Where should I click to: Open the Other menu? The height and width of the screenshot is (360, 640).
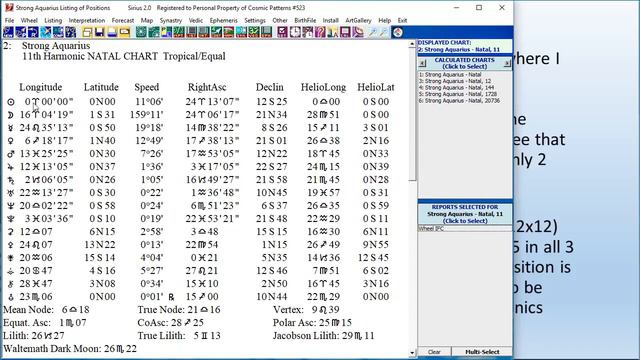click(x=280, y=20)
